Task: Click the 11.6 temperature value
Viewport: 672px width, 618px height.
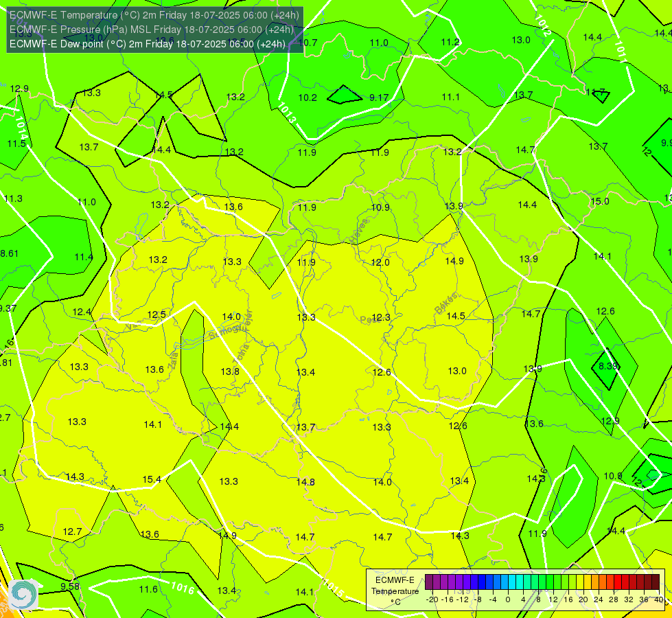Action: (148, 589)
